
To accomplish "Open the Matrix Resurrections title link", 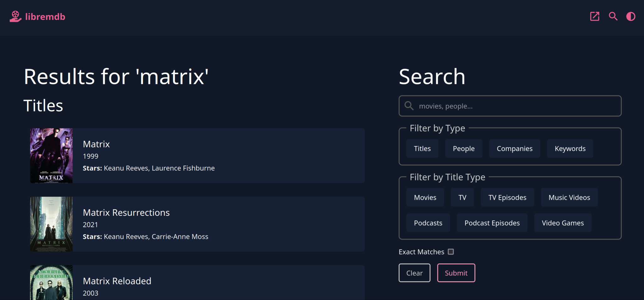I will click(x=126, y=213).
